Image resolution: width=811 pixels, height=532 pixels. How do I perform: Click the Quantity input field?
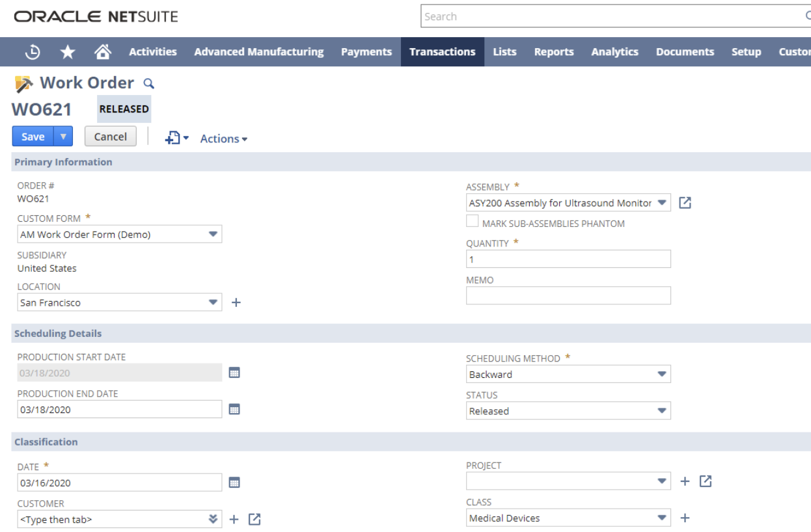click(x=568, y=259)
